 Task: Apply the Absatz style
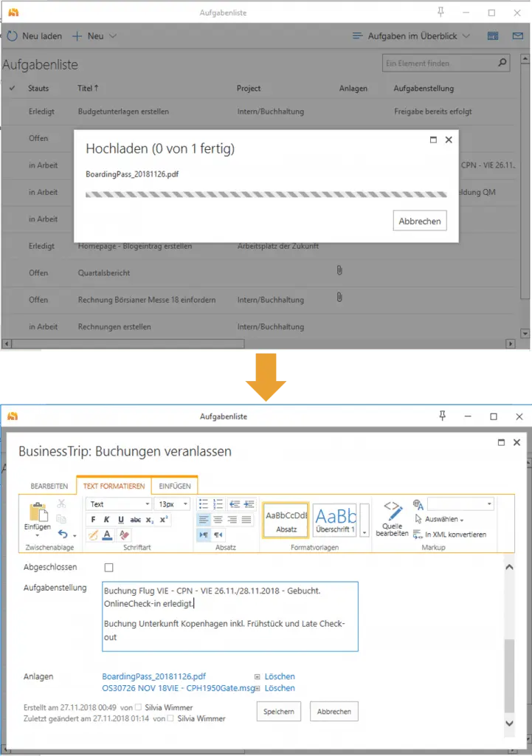286,520
